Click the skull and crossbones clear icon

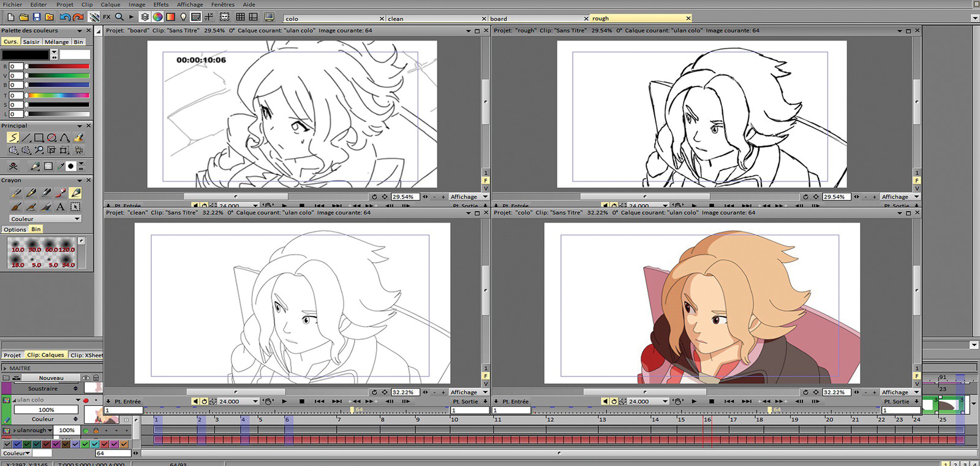(x=13, y=166)
